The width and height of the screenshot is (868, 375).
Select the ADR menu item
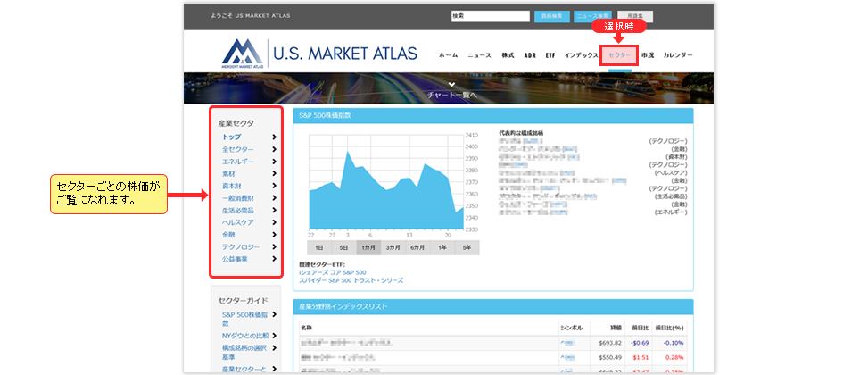click(530, 55)
